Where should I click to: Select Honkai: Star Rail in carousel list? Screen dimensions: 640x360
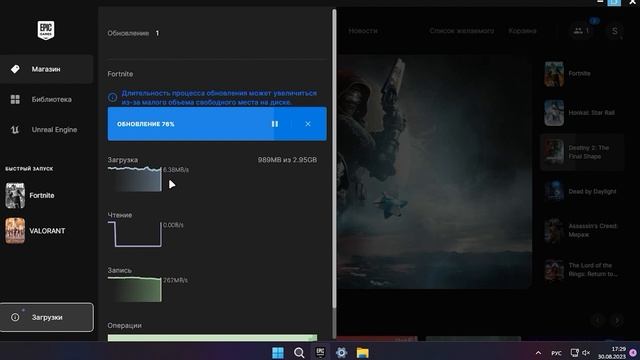click(x=582, y=113)
